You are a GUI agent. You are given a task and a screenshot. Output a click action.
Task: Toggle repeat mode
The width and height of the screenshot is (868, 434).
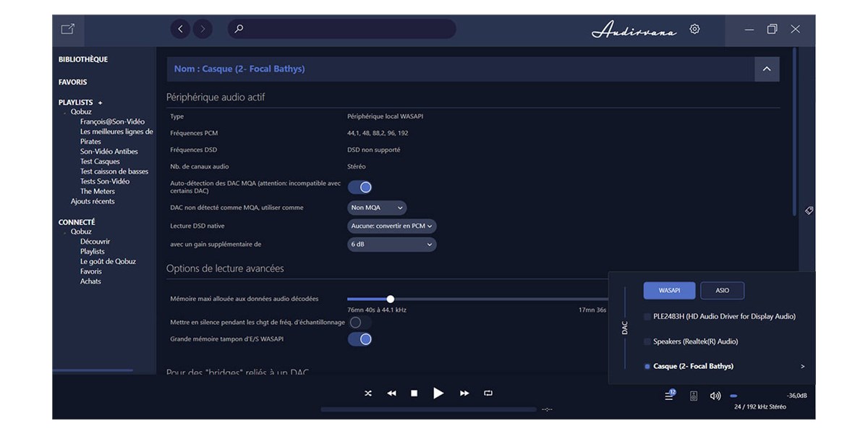pyautogui.click(x=488, y=393)
